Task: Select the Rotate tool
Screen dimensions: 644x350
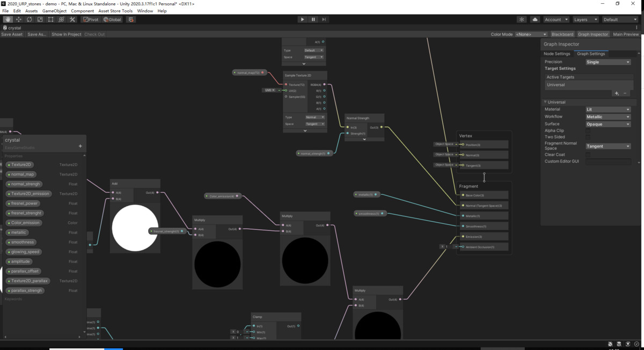Action: coord(28,19)
